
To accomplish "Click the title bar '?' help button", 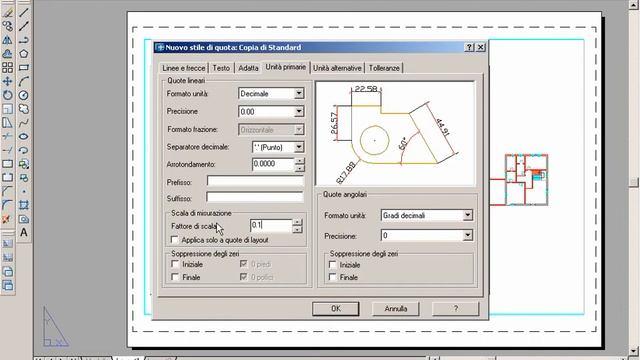I will pos(469,47).
